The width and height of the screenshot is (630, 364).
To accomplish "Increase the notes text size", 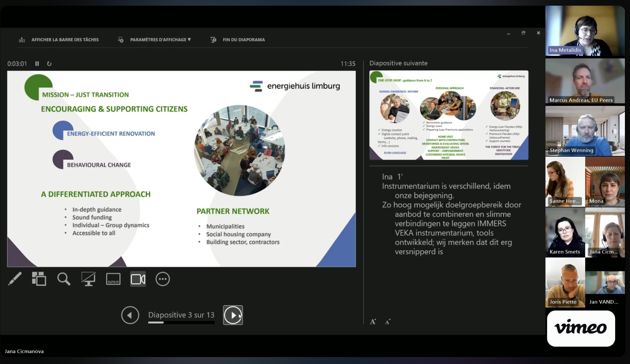I will tap(373, 322).
